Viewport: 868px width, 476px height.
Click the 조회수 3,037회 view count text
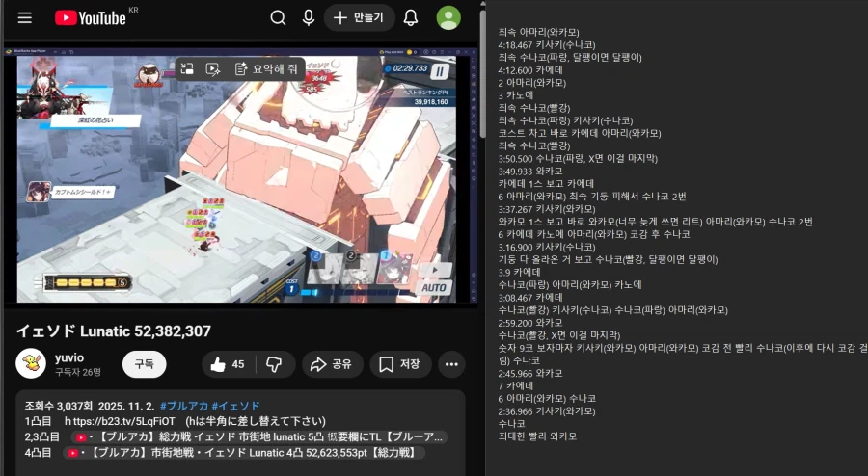point(58,406)
